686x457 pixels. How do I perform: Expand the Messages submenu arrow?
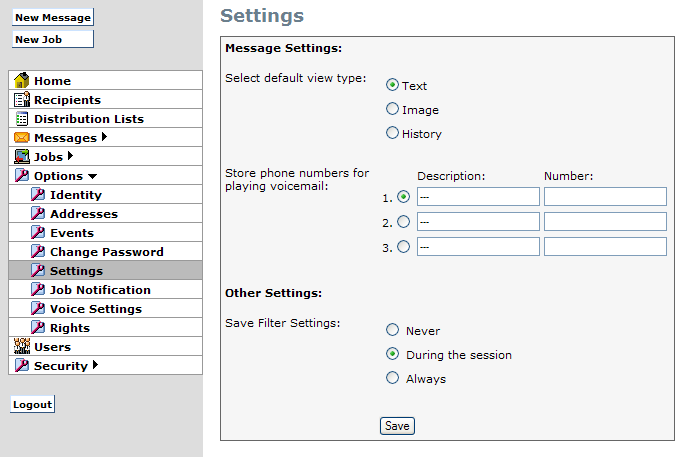104,137
